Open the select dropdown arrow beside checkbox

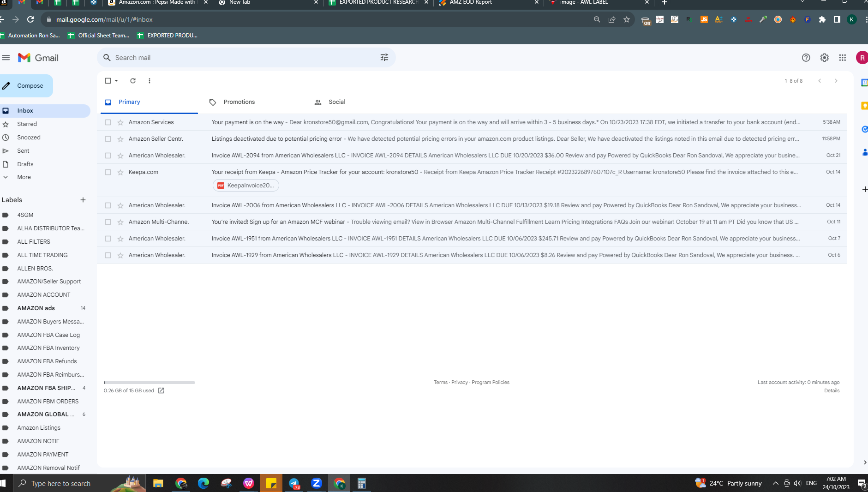(x=116, y=81)
